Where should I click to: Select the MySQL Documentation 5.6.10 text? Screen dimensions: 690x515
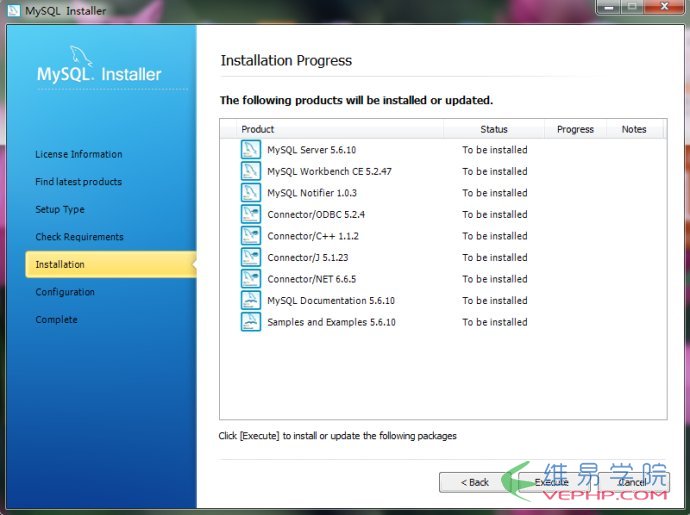pos(331,301)
